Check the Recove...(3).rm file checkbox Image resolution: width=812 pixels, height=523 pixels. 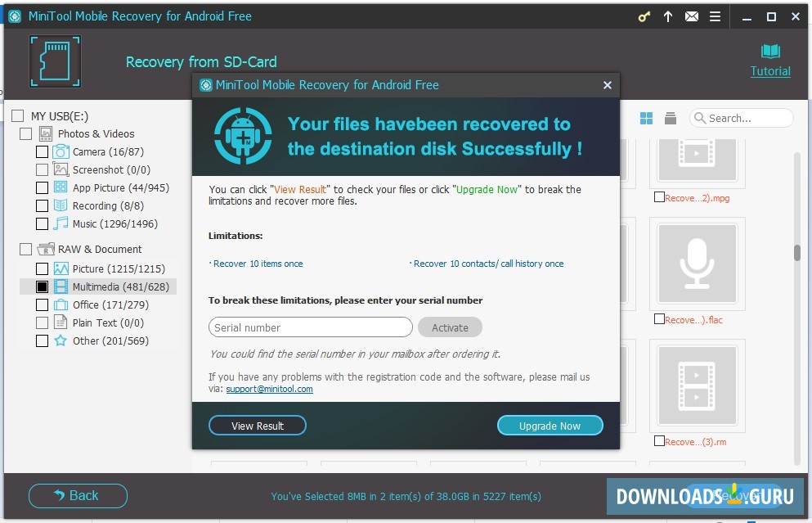659,440
